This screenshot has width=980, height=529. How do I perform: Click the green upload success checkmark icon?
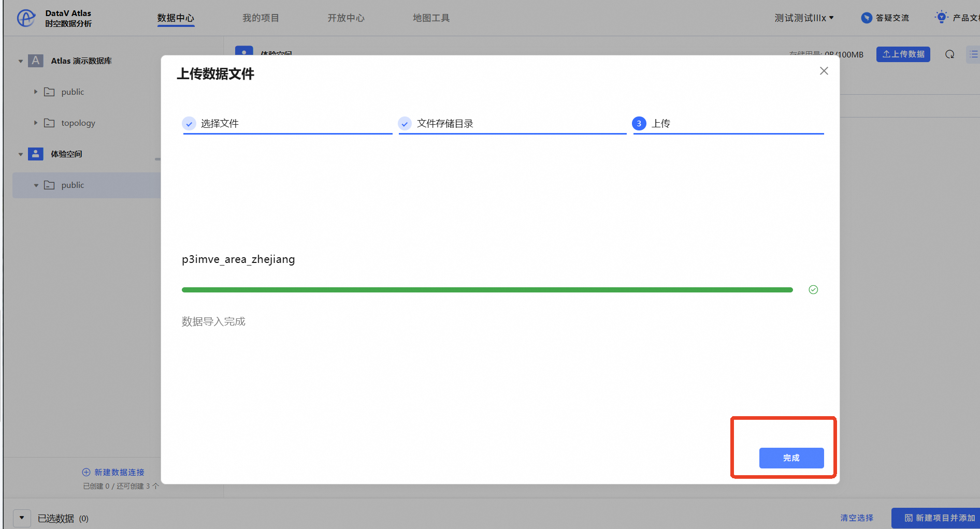(813, 290)
